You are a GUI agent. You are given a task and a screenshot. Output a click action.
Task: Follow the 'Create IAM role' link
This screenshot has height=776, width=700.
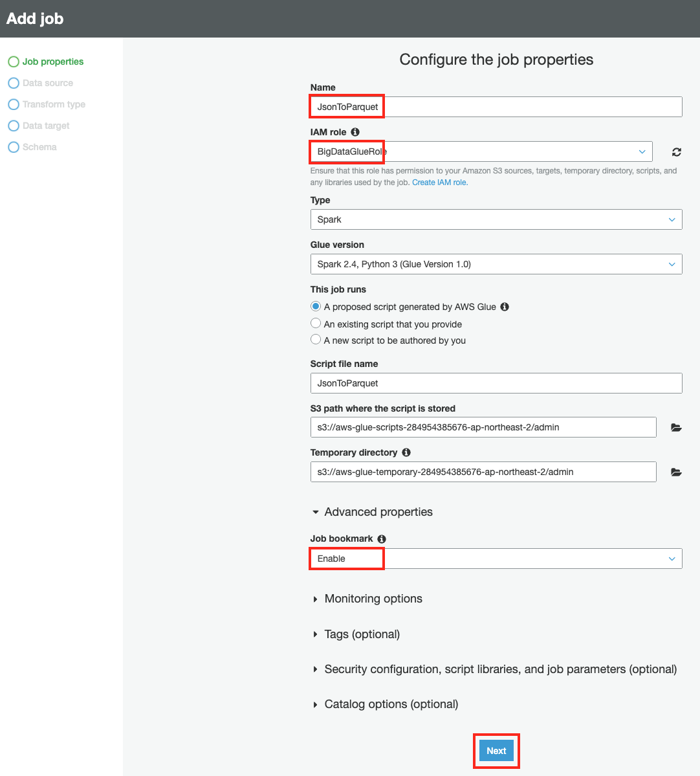(x=439, y=183)
